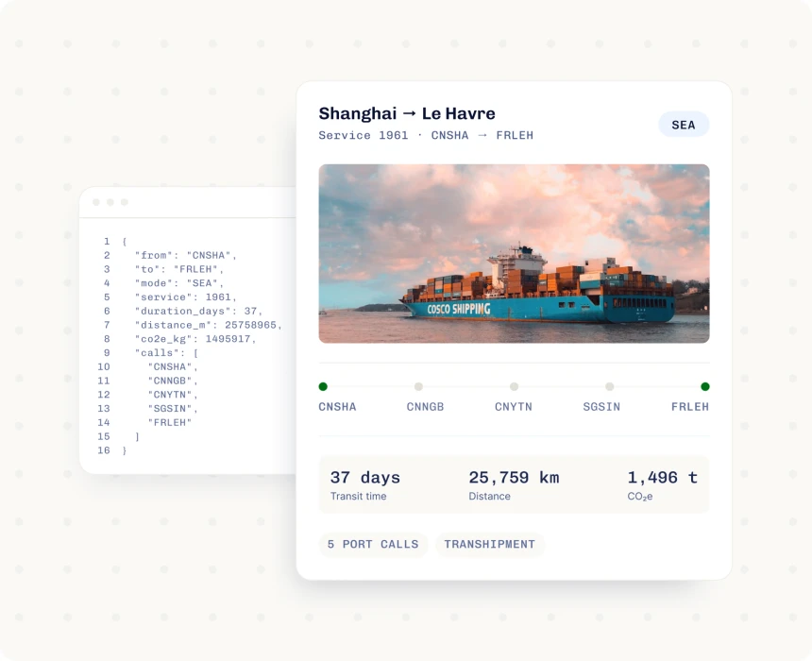Click the "CNYTN" array entry on line 12
The width and height of the screenshot is (812, 661).
tap(173, 396)
